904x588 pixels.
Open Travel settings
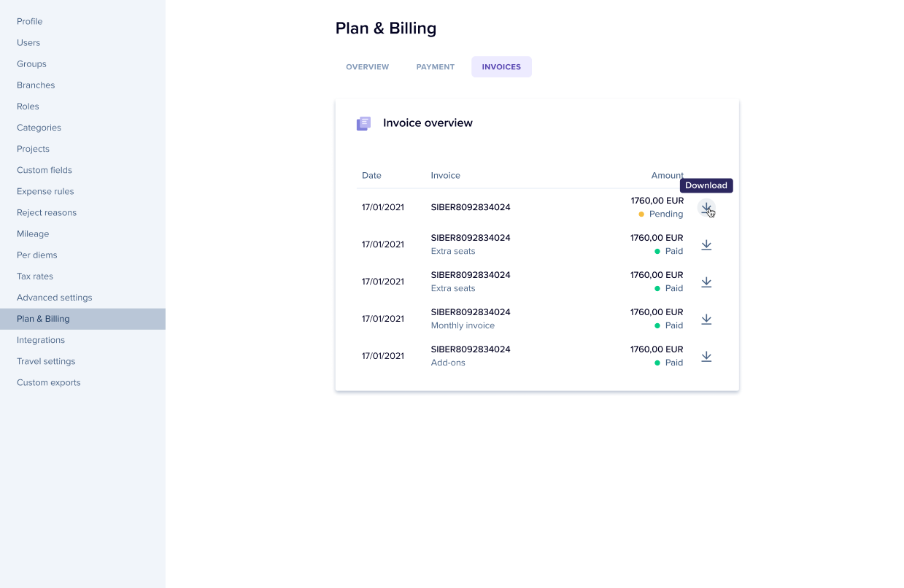(x=46, y=361)
